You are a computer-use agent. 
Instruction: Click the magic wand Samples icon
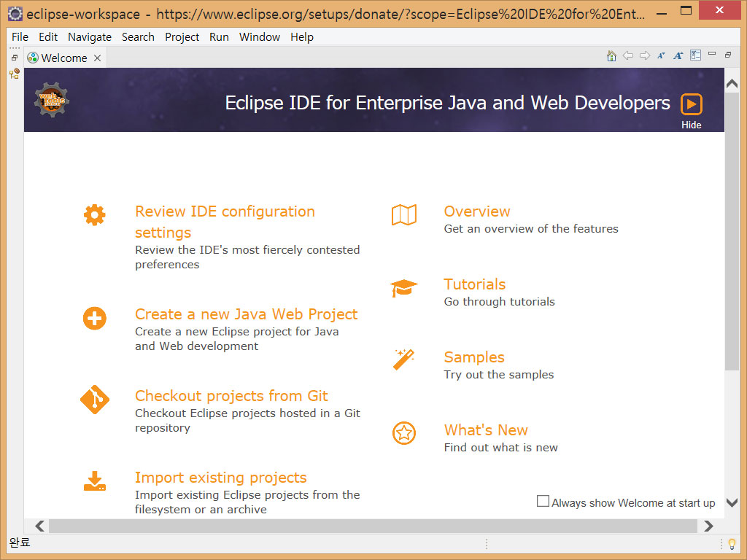404,360
